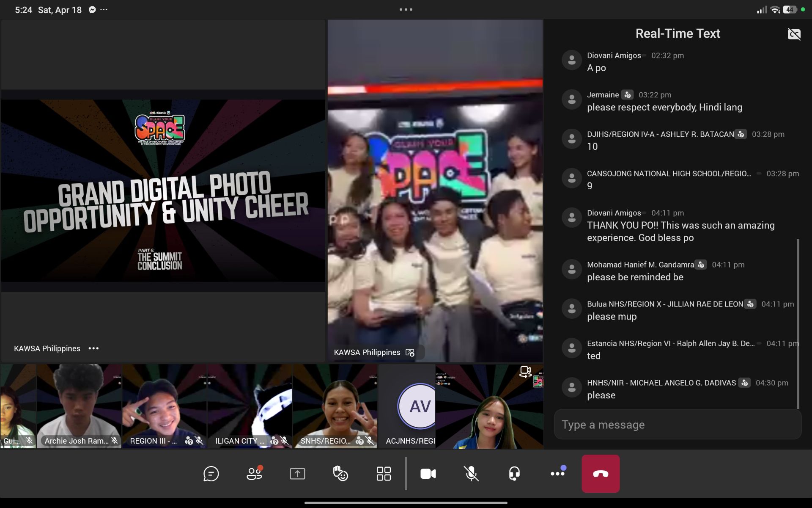Tap the battery indicator in status bar
812x508 pixels.
coord(790,10)
